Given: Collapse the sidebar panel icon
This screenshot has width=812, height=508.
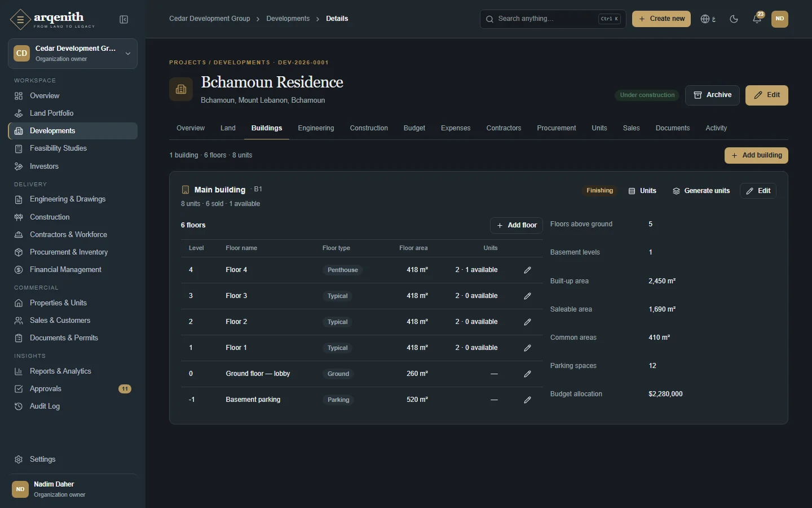Looking at the screenshot, I should (124, 20).
